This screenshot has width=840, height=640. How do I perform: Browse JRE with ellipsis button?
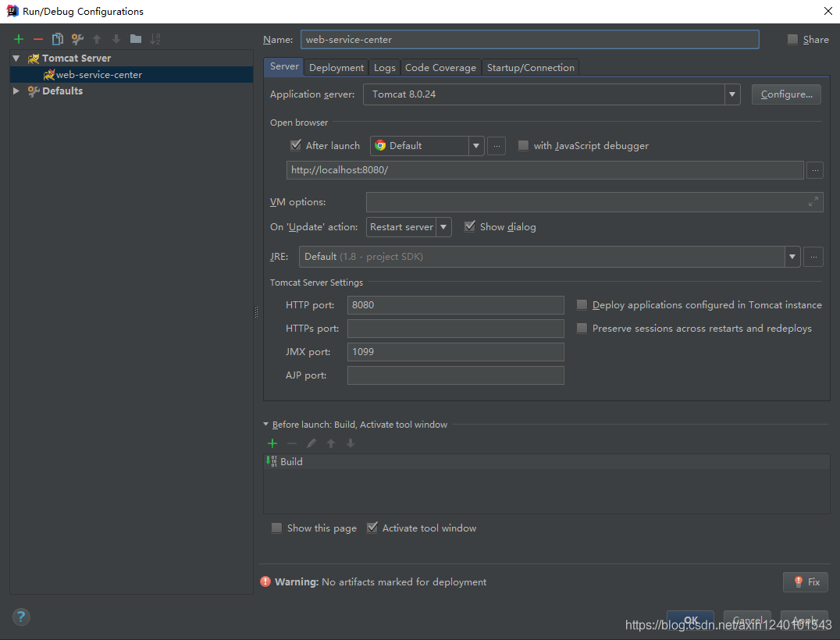click(x=813, y=257)
